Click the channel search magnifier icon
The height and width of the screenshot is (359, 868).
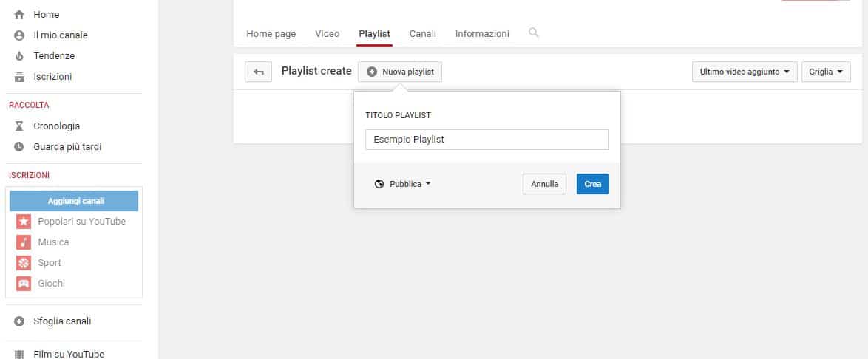click(534, 33)
